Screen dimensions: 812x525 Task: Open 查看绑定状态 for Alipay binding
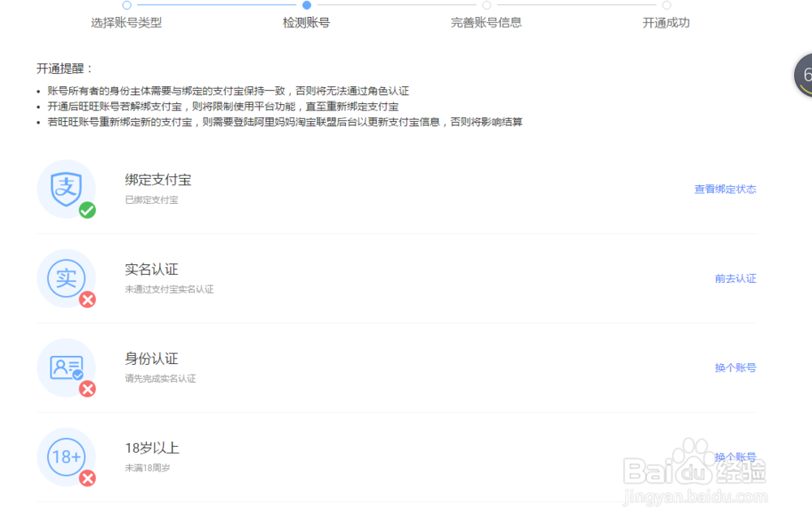coord(724,189)
